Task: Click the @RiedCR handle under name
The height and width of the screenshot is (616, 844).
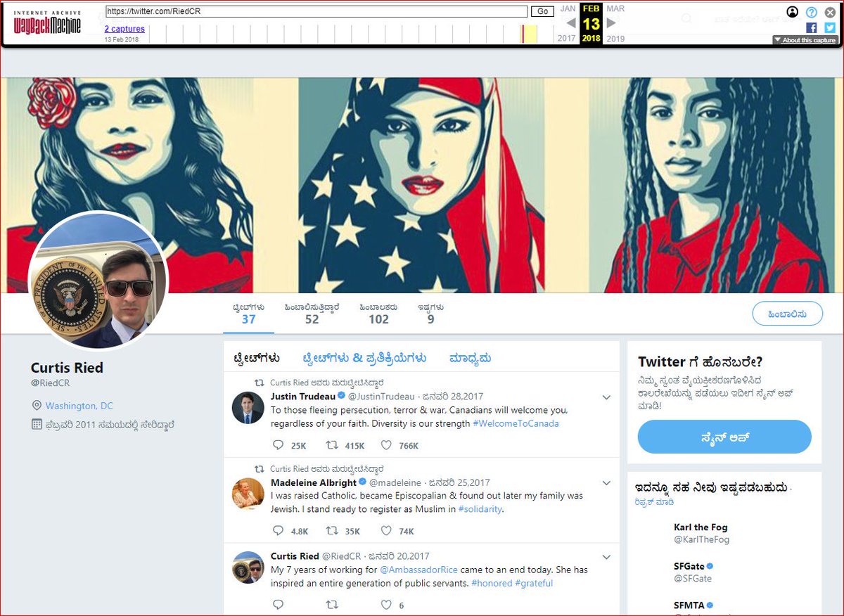Action: 50,383
